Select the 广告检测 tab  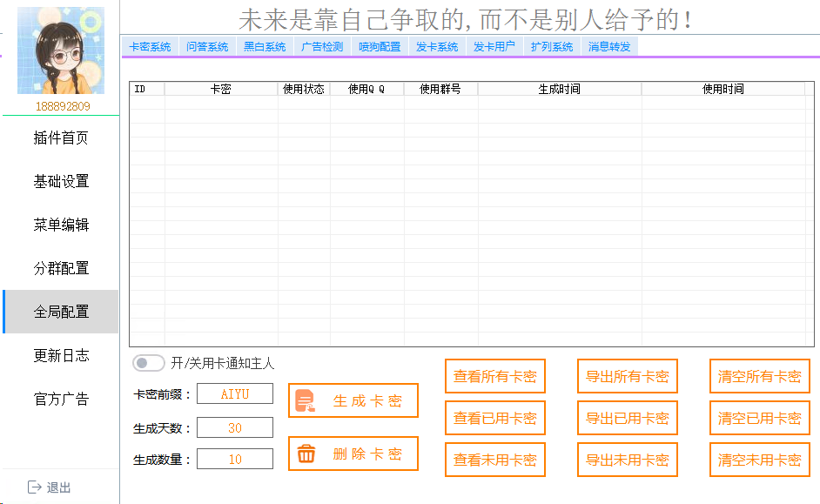pyautogui.click(x=321, y=46)
